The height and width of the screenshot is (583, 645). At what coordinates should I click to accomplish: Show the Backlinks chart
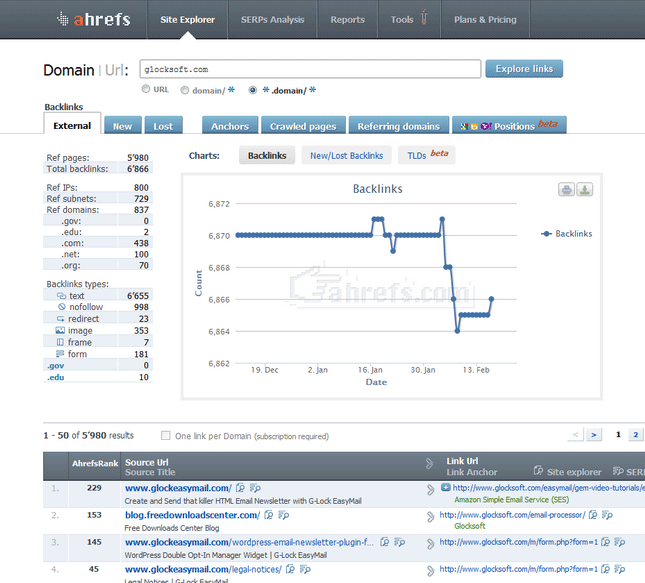[267, 156]
